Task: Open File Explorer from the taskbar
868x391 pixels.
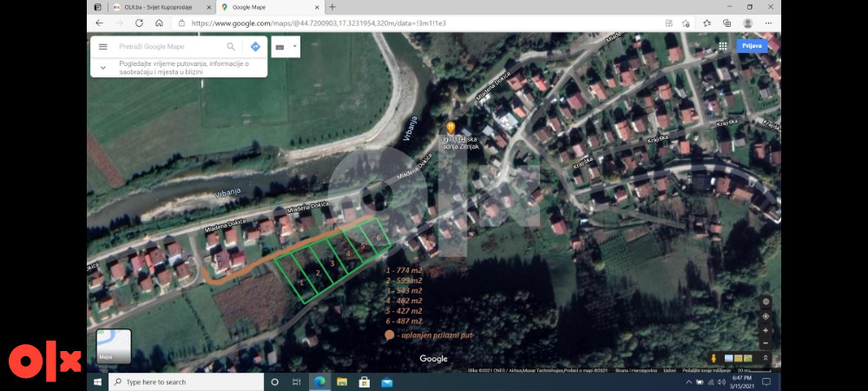Action: pyautogui.click(x=341, y=382)
